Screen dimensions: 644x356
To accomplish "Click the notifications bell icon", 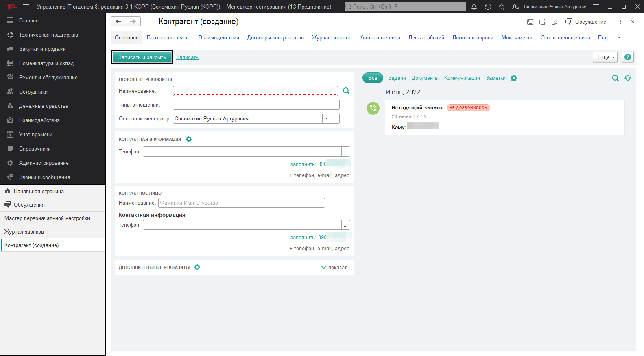I will pos(474,7).
